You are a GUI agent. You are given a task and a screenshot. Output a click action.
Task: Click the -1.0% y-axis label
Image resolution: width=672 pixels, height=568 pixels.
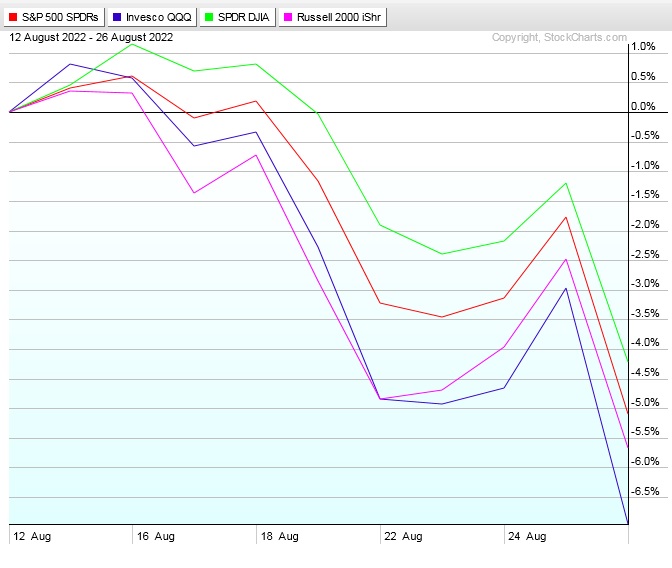point(645,165)
